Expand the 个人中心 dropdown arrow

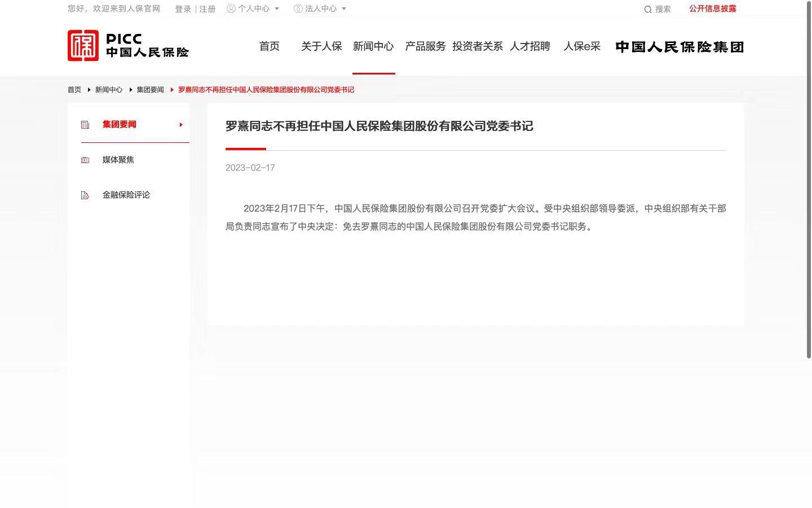[277, 8]
